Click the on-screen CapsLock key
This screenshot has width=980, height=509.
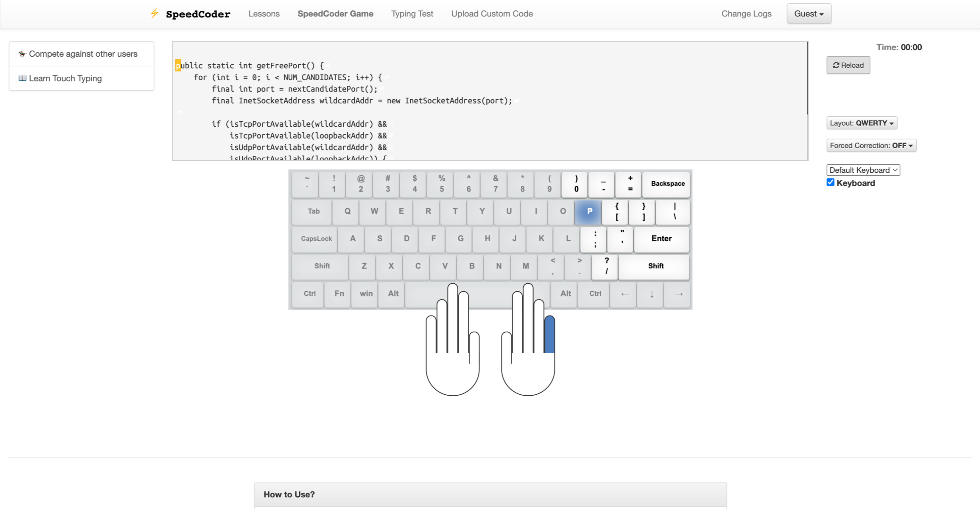coord(316,239)
